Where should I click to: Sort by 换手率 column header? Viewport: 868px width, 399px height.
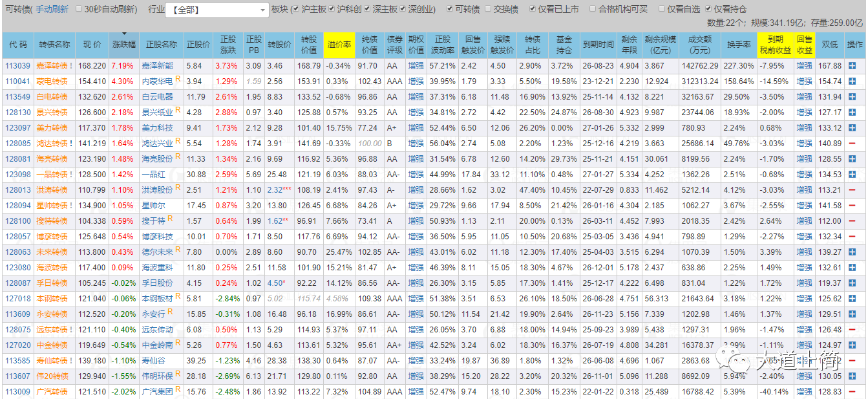click(739, 45)
